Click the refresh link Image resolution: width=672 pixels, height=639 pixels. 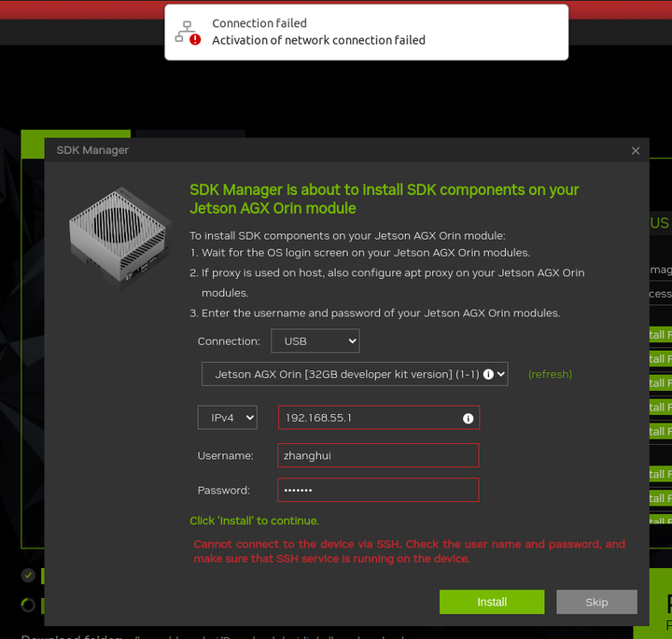click(550, 374)
